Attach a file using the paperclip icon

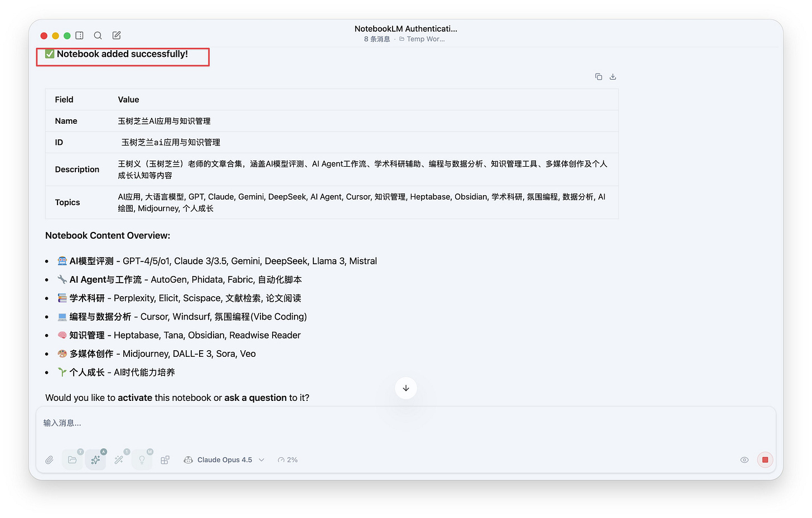[x=50, y=460]
